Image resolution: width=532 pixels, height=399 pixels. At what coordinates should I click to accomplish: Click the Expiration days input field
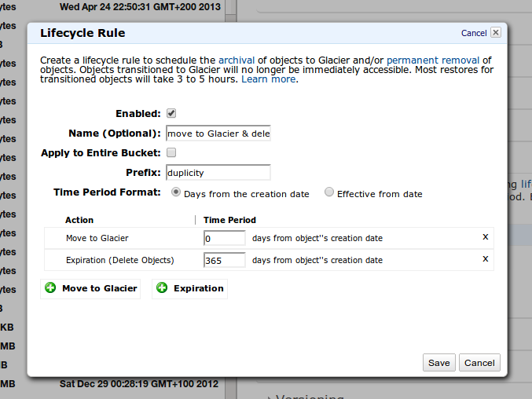pyautogui.click(x=225, y=260)
